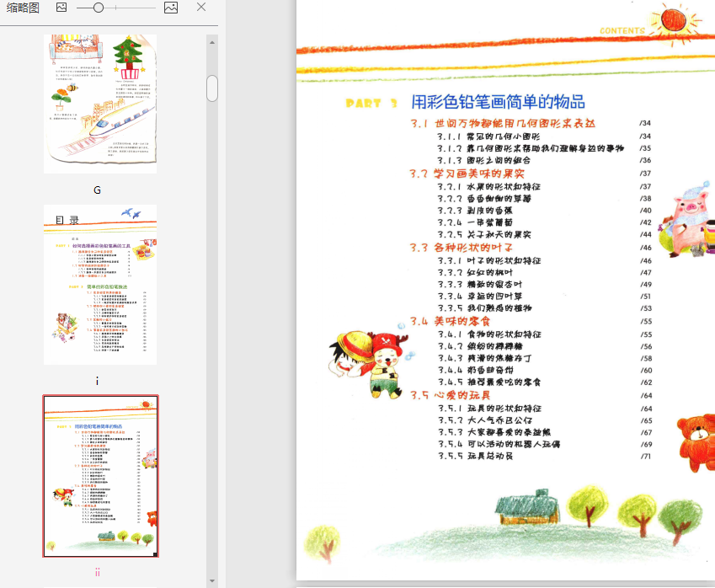Screen dimensions: 715x588
Task: Click entry 3.3.2 红红的枫叶
Action: (475, 272)
